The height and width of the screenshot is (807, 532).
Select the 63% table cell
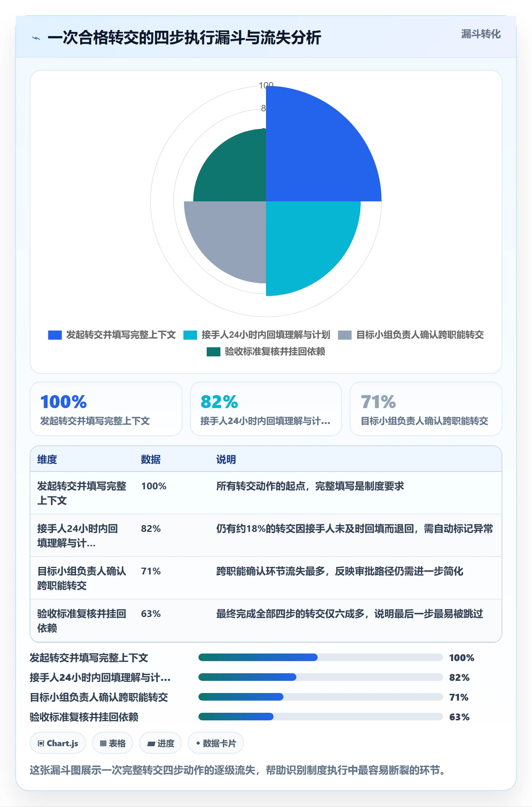[151, 614]
